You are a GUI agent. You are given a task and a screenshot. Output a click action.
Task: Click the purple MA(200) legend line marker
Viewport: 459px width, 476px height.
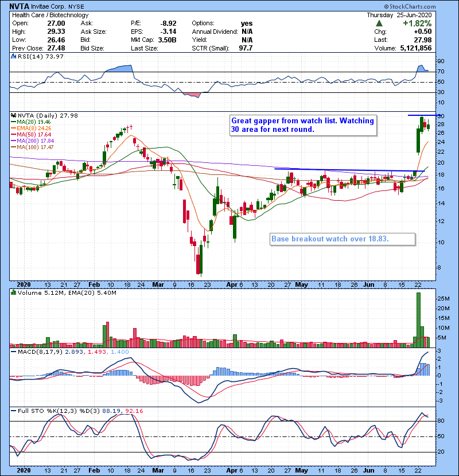13,141
